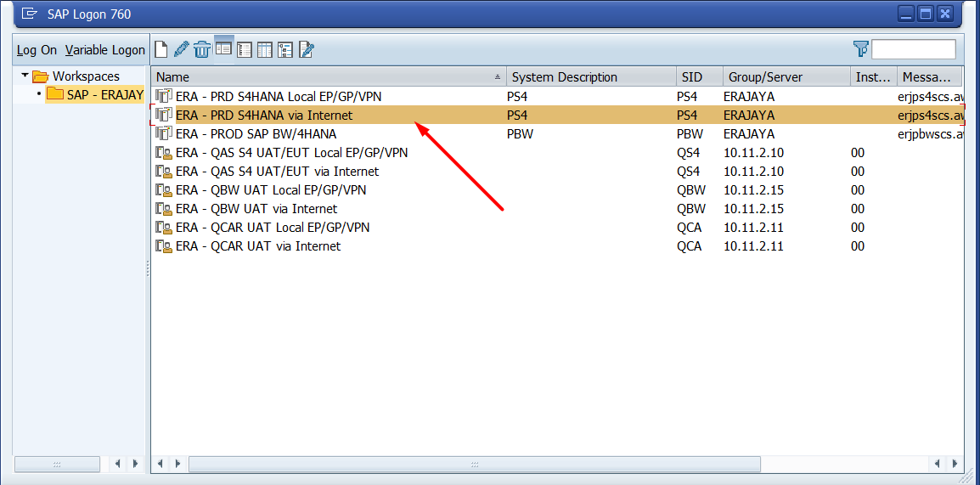Click the Variable Logon button
The width and height of the screenshot is (980, 485).
click(105, 50)
